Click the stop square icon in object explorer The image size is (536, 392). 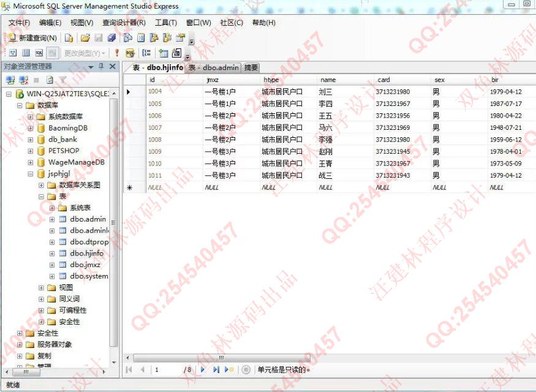click(36, 80)
